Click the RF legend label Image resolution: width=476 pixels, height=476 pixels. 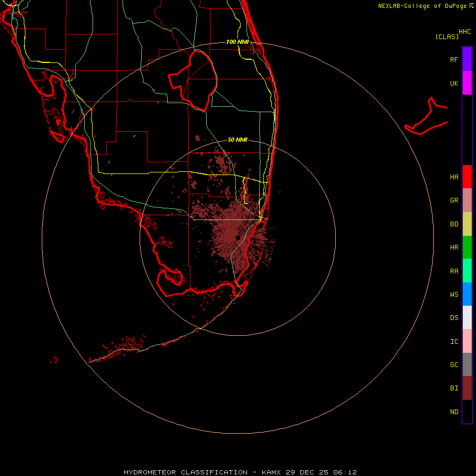pyautogui.click(x=454, y=59)
